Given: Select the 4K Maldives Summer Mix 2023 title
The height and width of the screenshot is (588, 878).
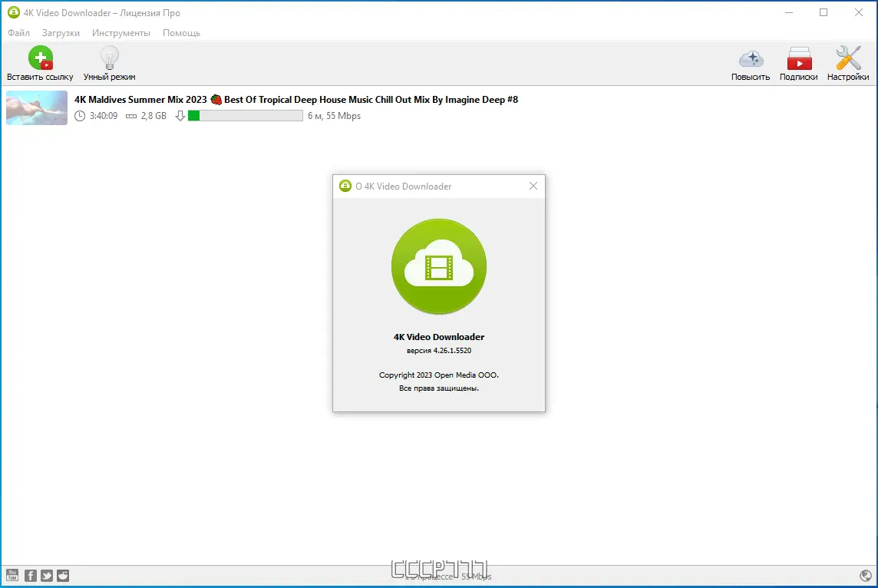Looking at the screenshot, I should [x=296, y=100].
